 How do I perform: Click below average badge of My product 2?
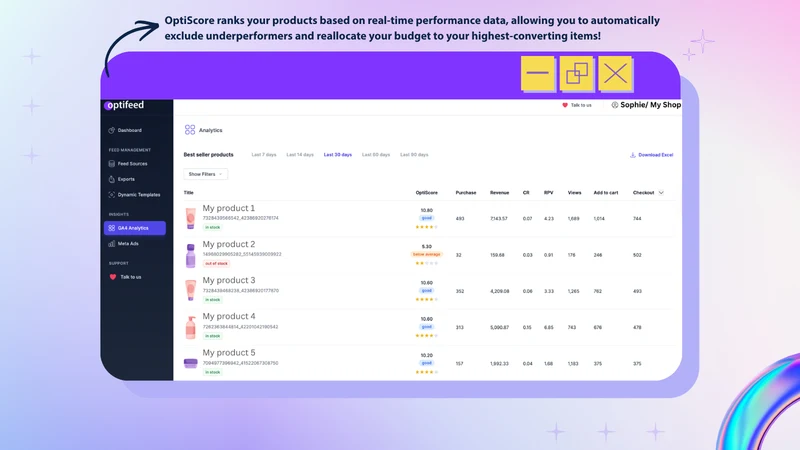[x=427, y=254]
